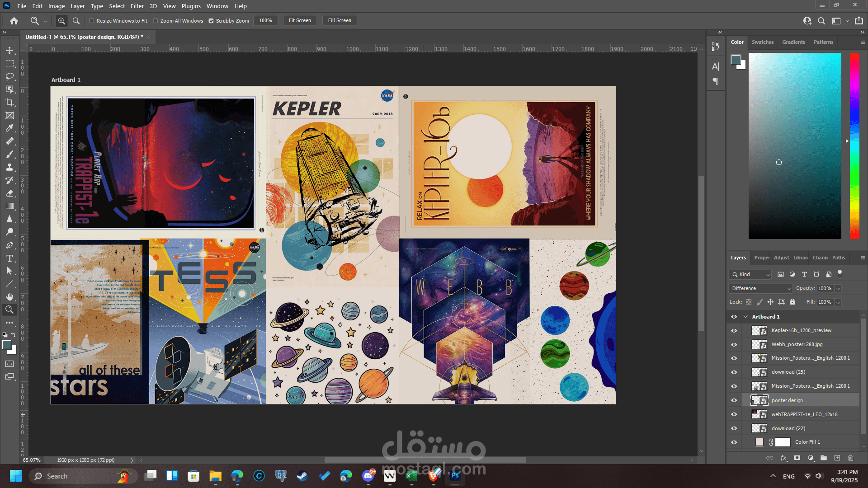Select the Lasso tool
Image resolution: width=868 pixels, height=488 pixels.
[x=9, y=76]
